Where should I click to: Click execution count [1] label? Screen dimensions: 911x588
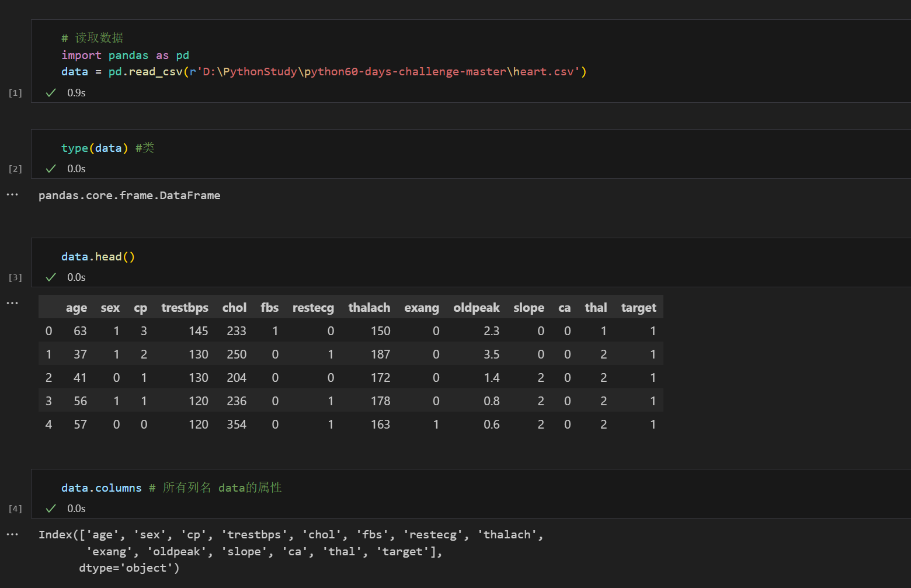(x=15, y=93)
